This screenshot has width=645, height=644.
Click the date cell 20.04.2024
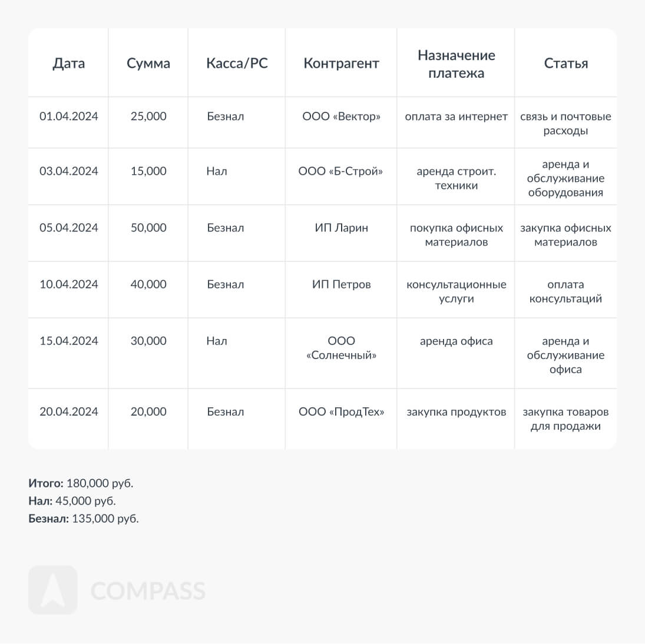tap(69, 412)
